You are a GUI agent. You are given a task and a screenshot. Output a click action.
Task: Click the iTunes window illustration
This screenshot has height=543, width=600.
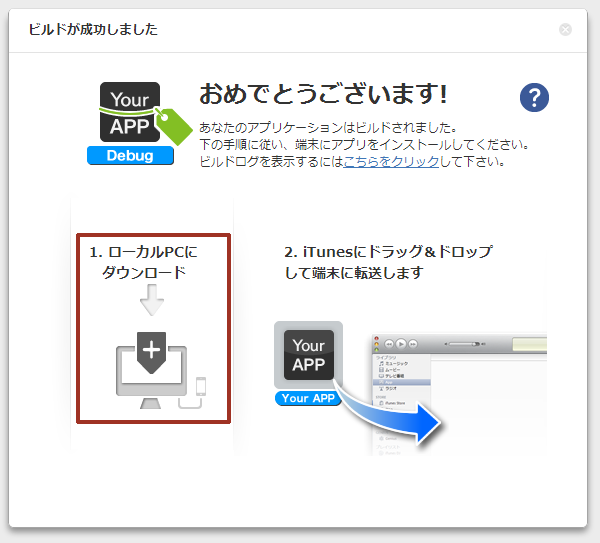pos(459,394)
